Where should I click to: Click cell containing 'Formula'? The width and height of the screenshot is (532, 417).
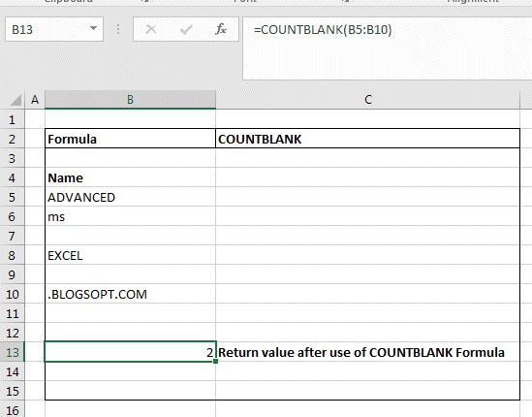point(130,139)
